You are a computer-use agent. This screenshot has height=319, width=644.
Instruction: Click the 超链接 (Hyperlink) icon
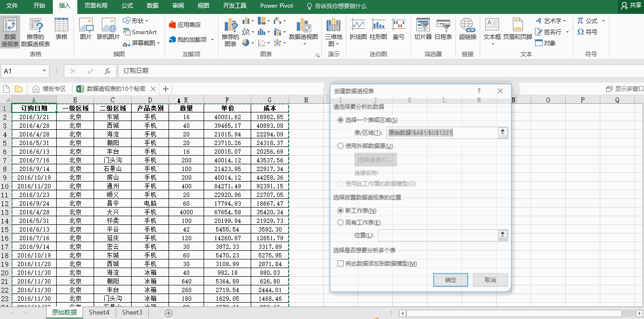(x=467, y=29)
